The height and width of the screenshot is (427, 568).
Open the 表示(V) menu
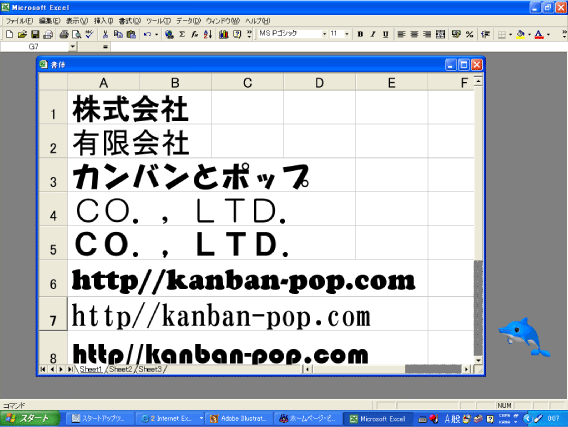click(x=77, y=21)
